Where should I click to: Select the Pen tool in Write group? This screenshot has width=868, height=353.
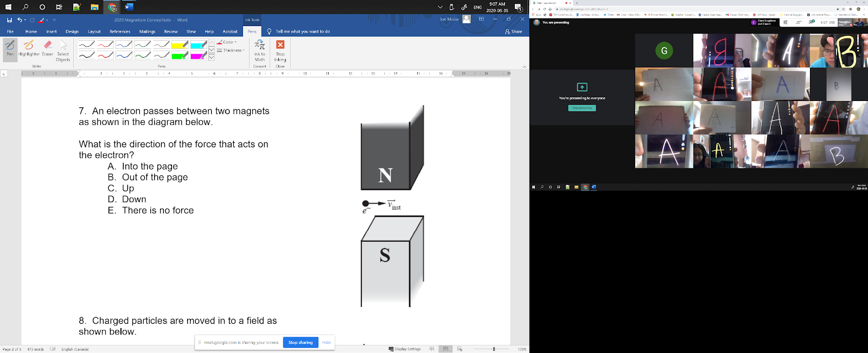(x=10, y=49)
